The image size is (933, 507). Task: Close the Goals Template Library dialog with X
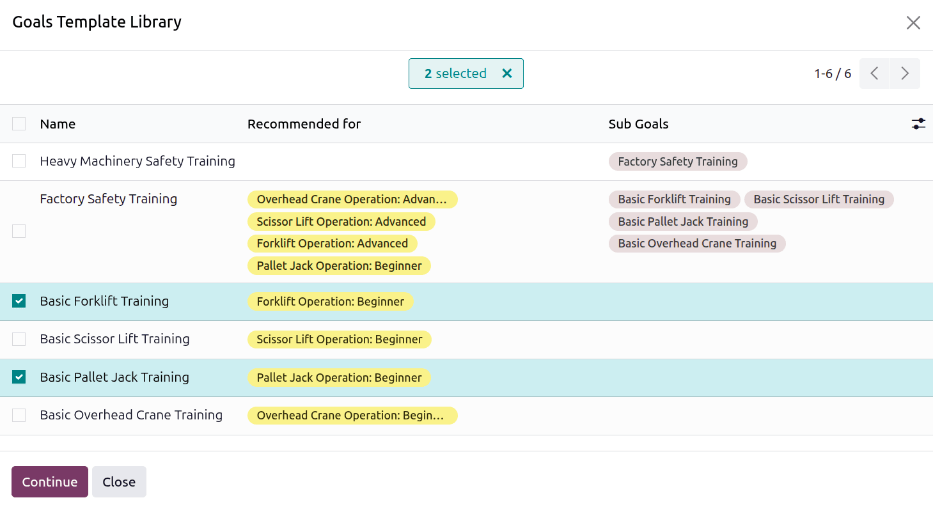(912, 23)
